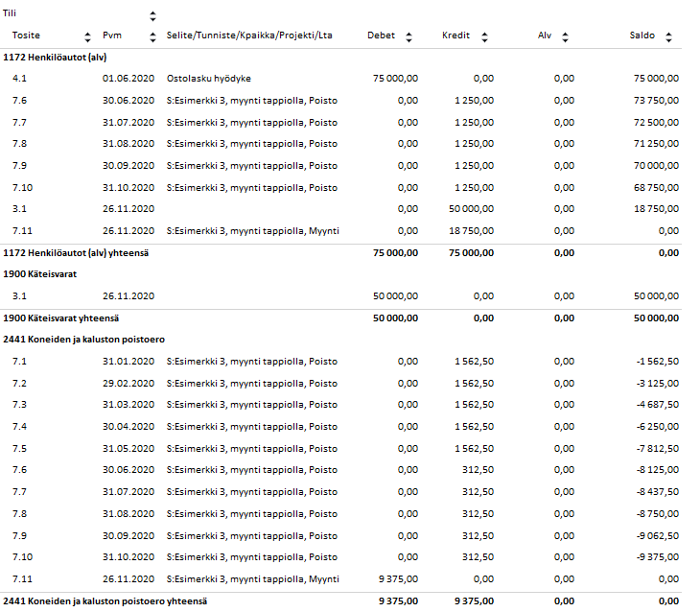Open voucher 7.2 dated 29.02.2020

coord(19,384)
